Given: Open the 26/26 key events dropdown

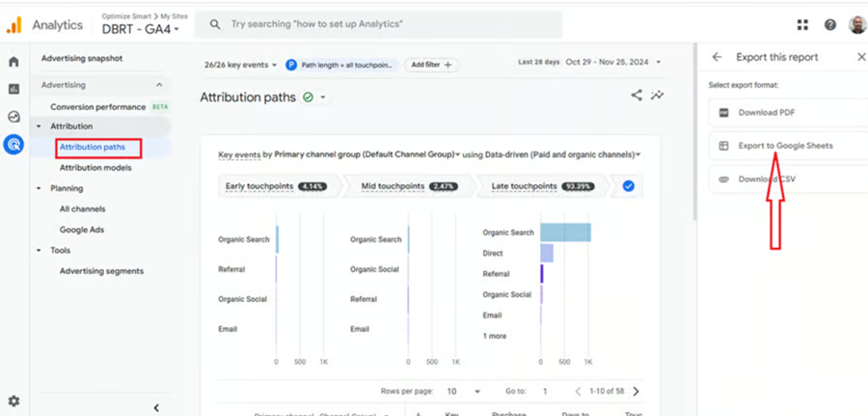Looking at the screenshot, I should click(240, 65).
